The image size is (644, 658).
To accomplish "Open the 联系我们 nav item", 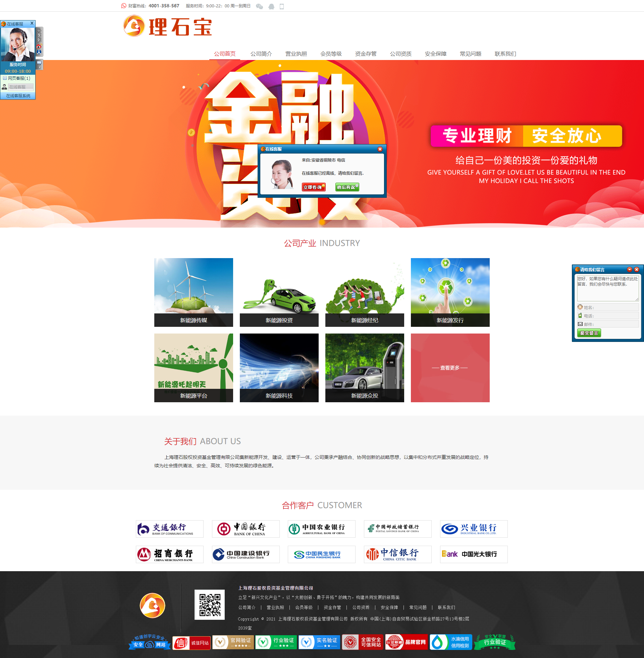I will coord(505,54).
